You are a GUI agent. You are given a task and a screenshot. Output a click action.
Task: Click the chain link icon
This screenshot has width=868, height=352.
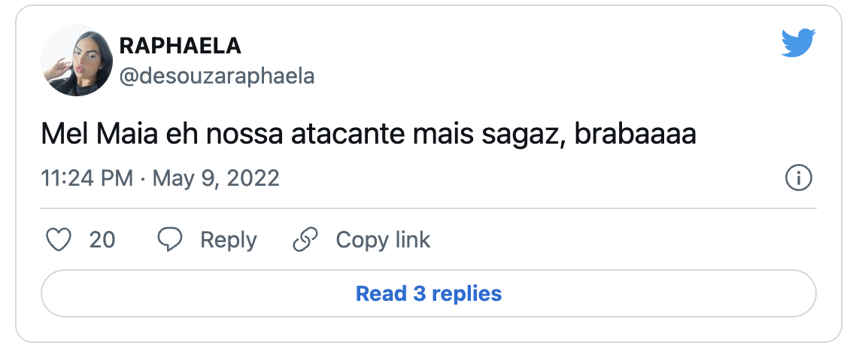point(305,240)
